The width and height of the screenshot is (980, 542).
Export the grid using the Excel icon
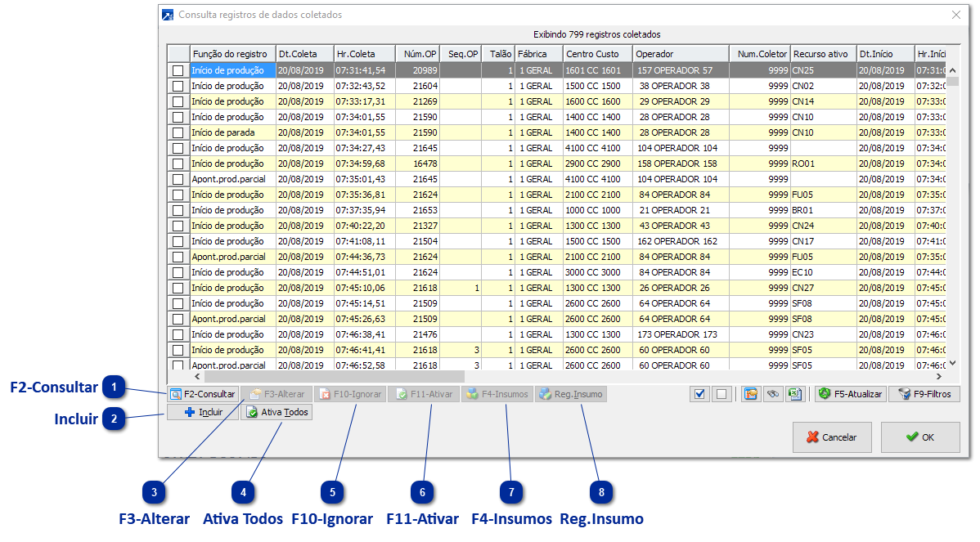click(x=793, y=394)
